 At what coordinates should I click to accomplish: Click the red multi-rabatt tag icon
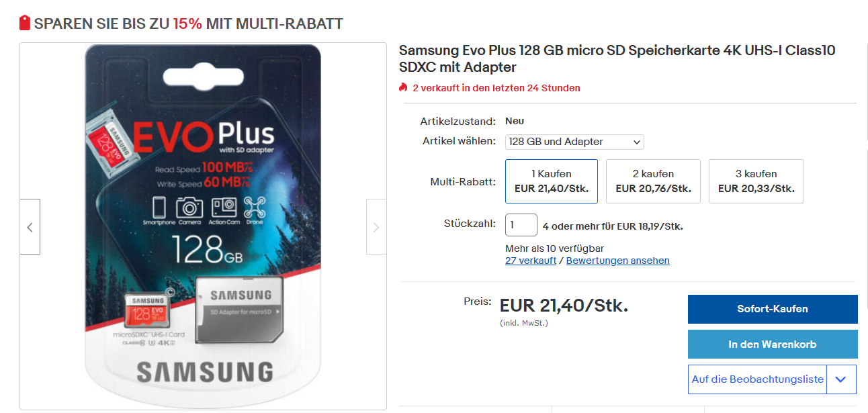tap(25, 24)
